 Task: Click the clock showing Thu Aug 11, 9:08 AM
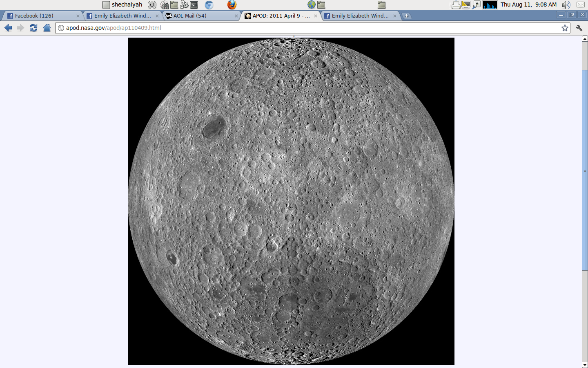point(529,4)
